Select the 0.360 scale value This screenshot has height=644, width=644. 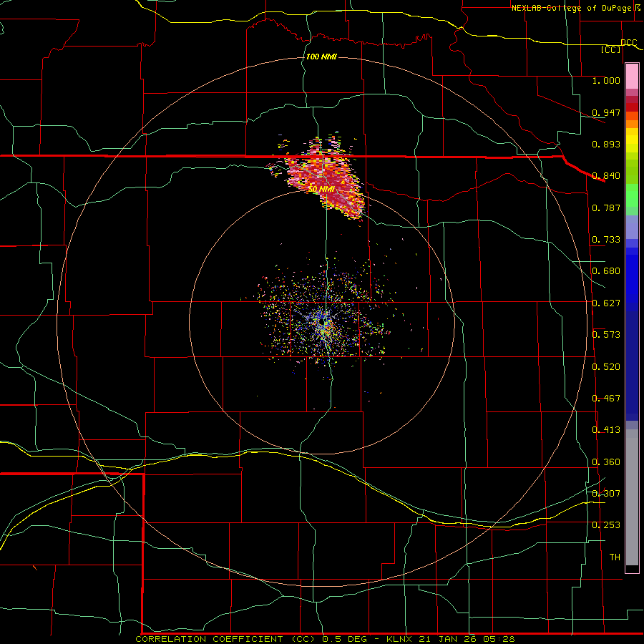[606, 462]
